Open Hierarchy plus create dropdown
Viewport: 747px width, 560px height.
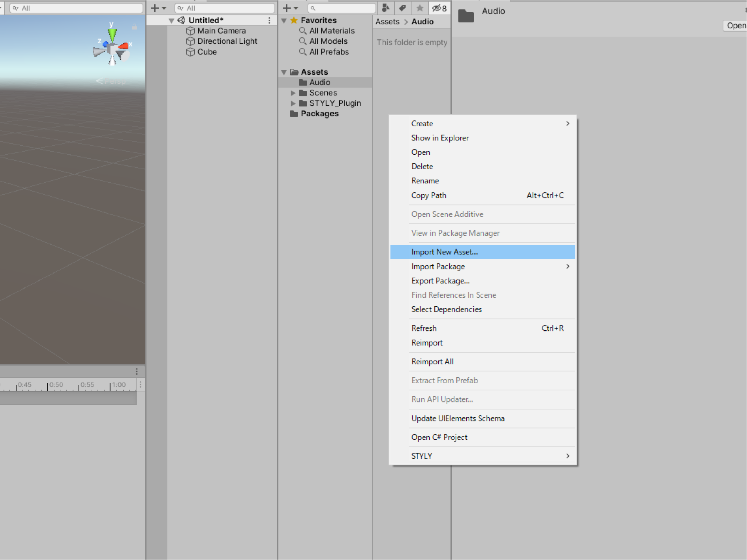pos(158,8)
